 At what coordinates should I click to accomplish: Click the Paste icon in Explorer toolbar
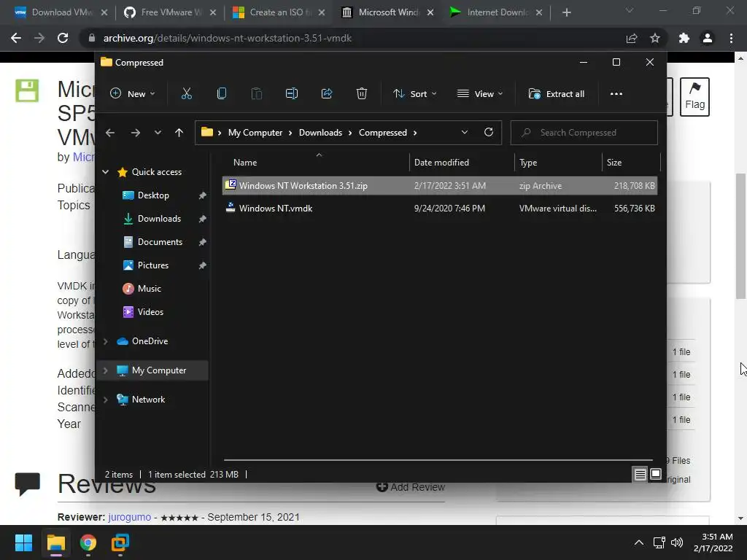(256, 94)
